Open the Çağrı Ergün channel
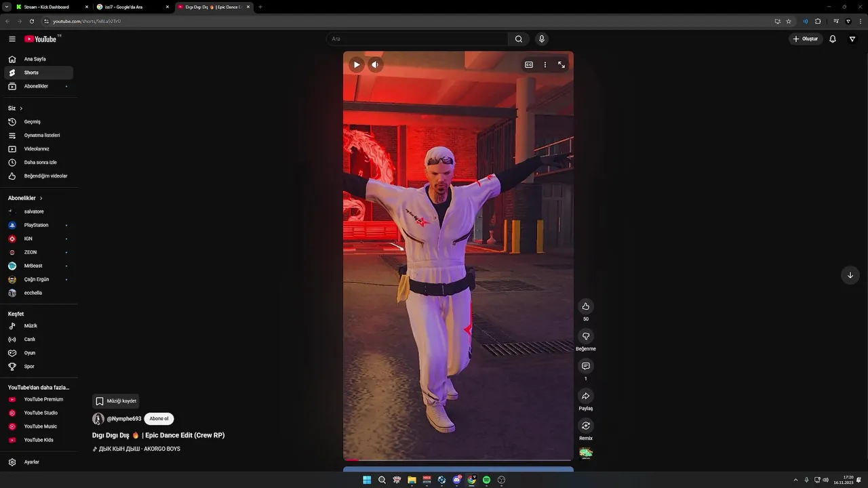868x488 pixels. (x=39, y=279)
